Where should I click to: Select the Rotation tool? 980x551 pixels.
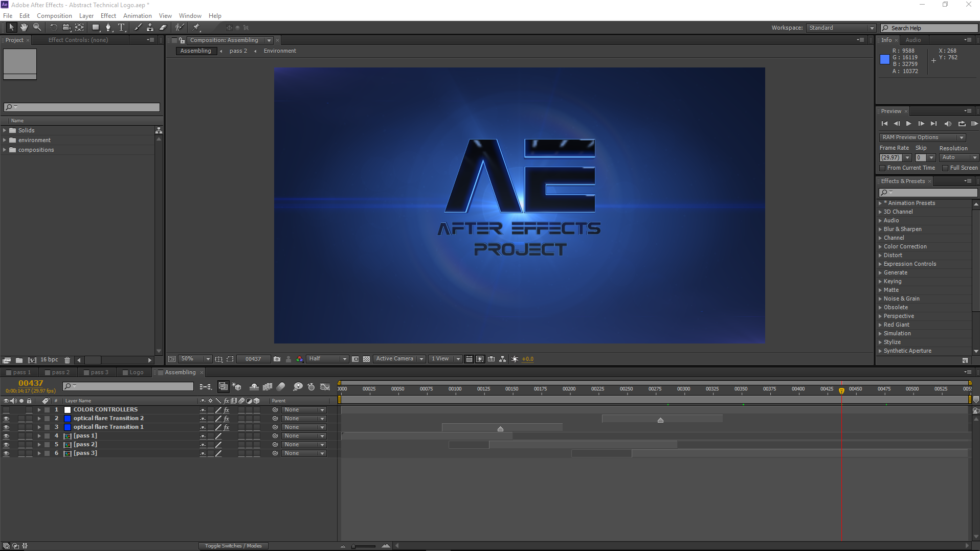53,28
